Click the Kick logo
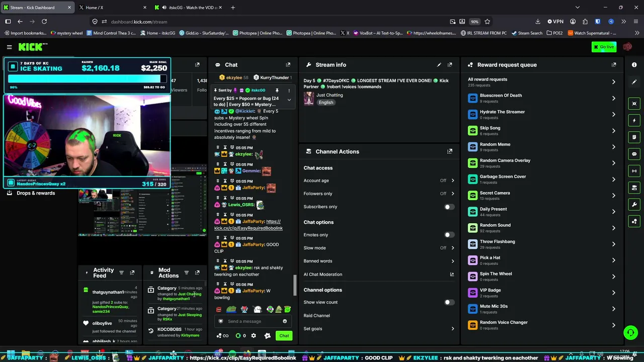 [x=33, y=47]
